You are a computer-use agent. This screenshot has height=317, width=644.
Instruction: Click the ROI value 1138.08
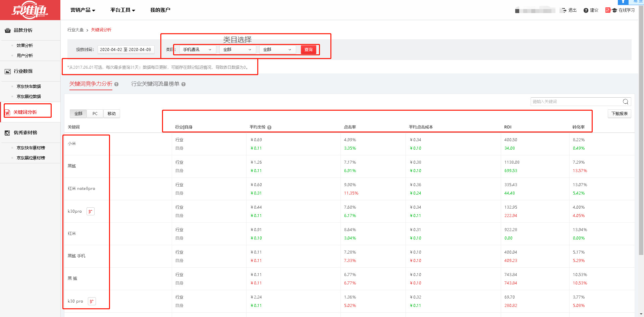512,162
